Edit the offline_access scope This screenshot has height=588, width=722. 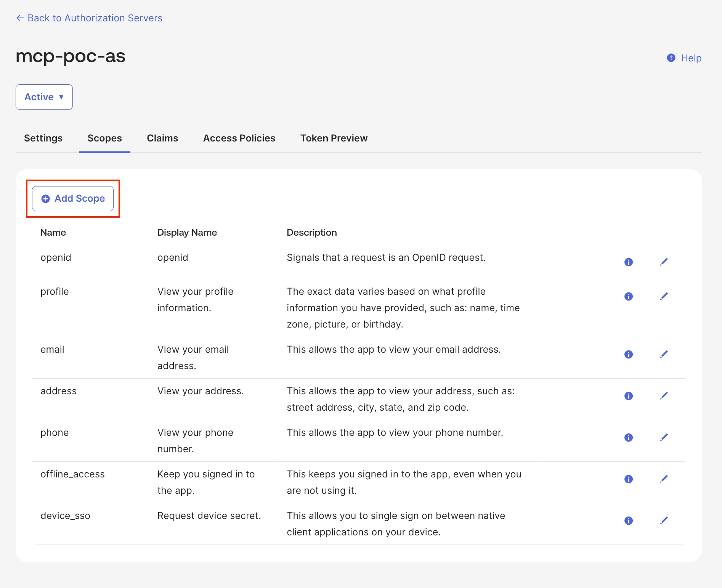[x=664, y=479]
